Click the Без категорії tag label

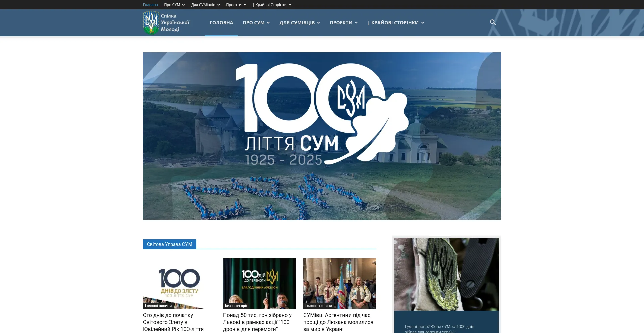(x=236, y=306)
